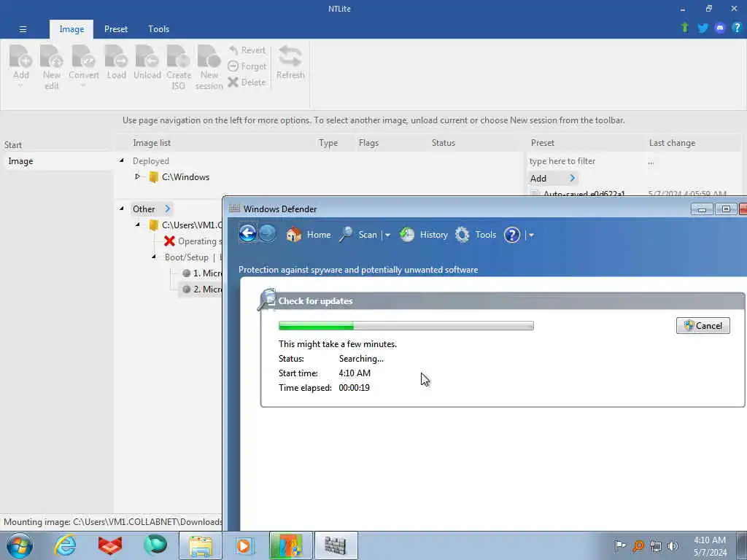Click the Other group arrow button
This screenshot has width=747, height=560.
pyautogui.click(x=167, y=209)
